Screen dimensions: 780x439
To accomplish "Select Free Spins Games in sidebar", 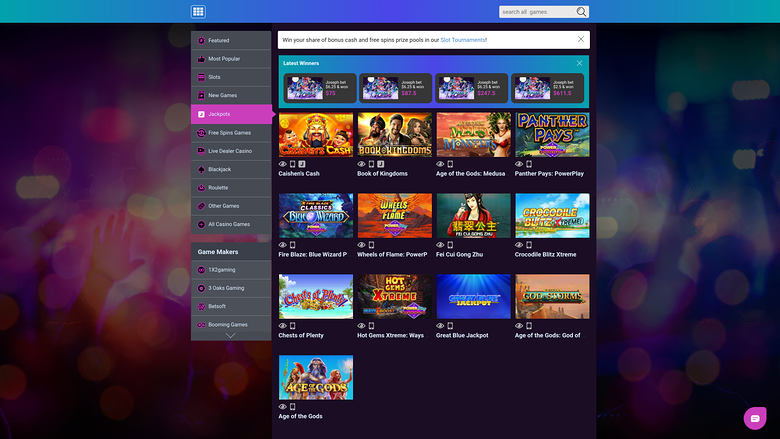I will coord(231,133).
